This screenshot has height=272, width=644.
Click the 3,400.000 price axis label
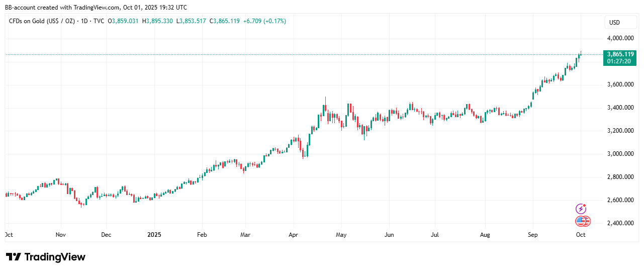coord(620,108)
